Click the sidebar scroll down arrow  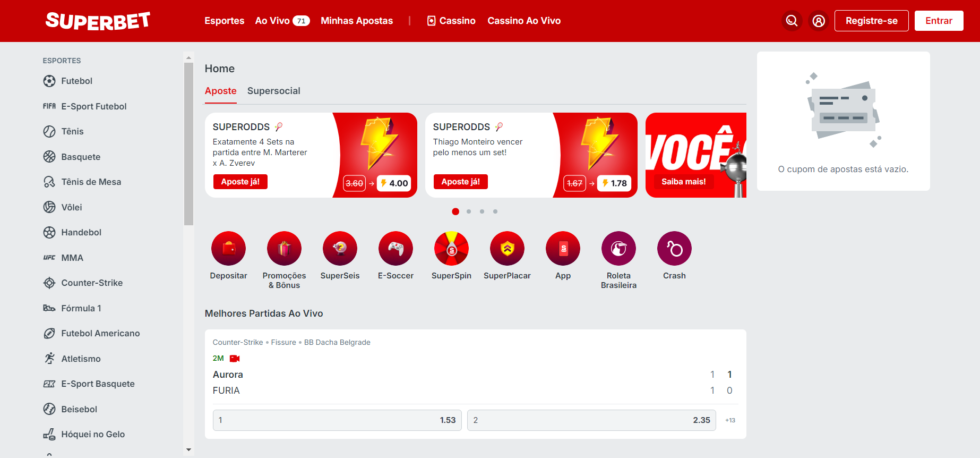point(188,450)
